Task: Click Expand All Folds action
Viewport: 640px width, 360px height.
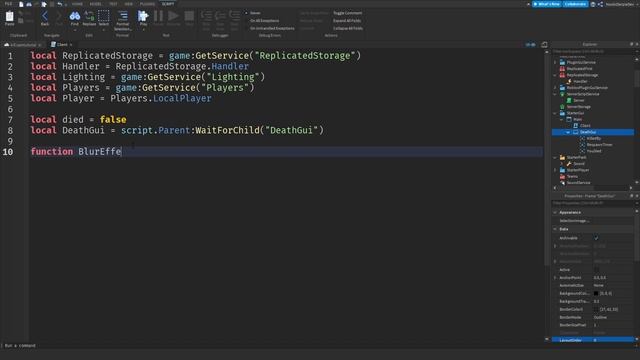Action: (x=347, y=20)
